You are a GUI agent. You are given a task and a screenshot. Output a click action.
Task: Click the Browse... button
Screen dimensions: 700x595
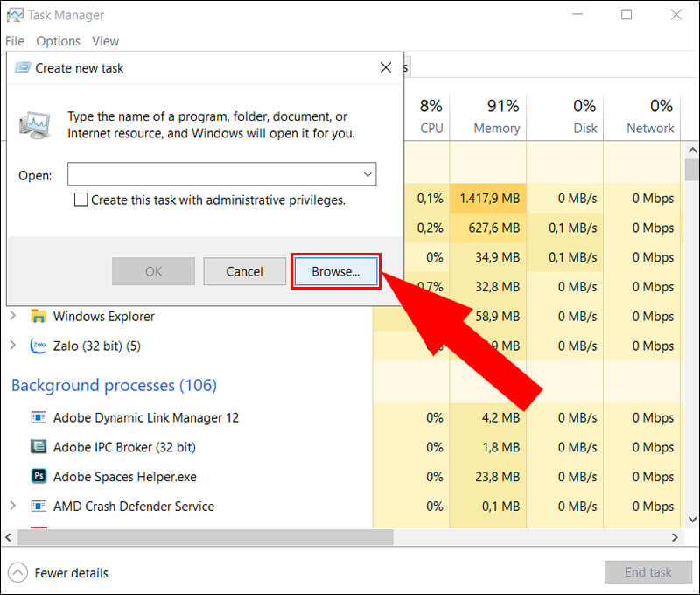[x=336, y=271]
